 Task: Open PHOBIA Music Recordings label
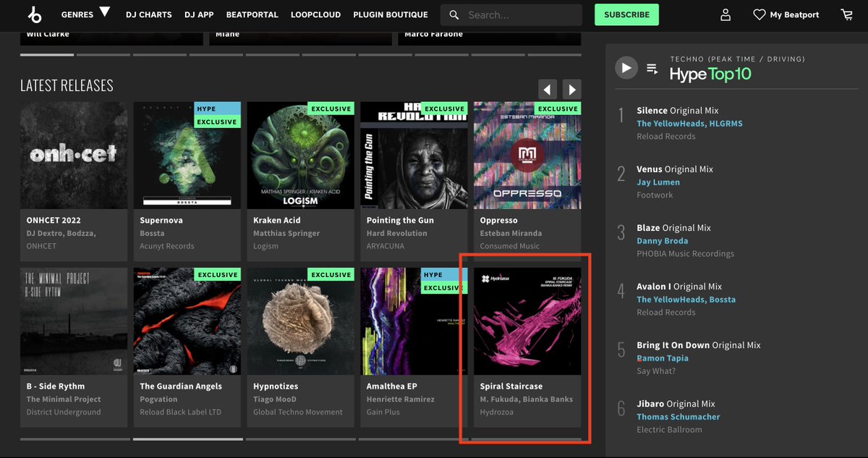click(685, 254)
